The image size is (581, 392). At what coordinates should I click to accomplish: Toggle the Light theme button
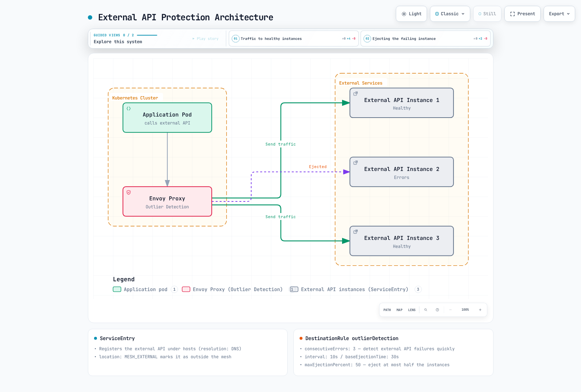[411, 14]
